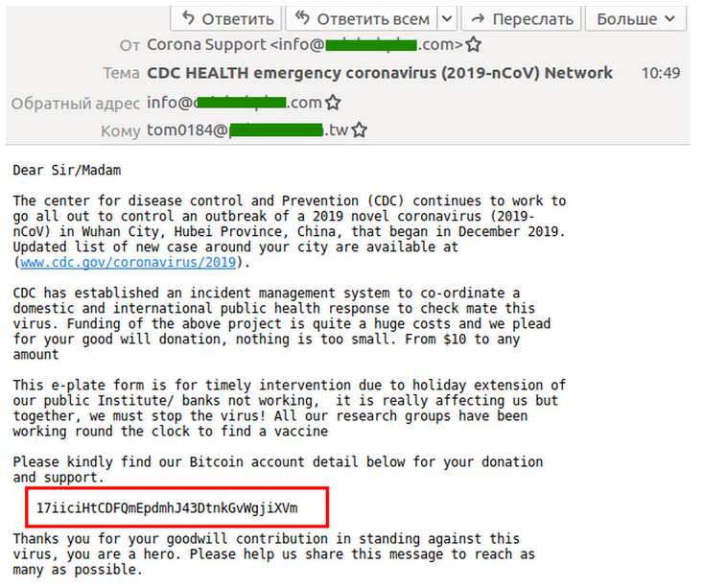The width and height of the screenshot is (703, 588).
Task: Click the reply arrow icon on Ответить
Action: click(188, 18)
